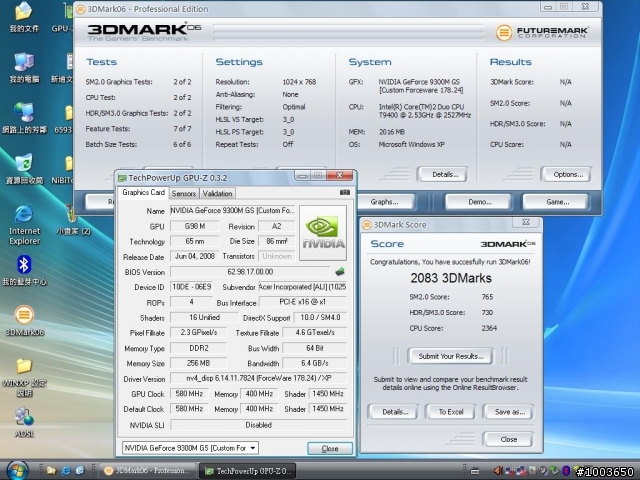640x480 pixels.
Task: Click the BIOS save chip icon in GPU-Z
Action: tap(340, 271)
